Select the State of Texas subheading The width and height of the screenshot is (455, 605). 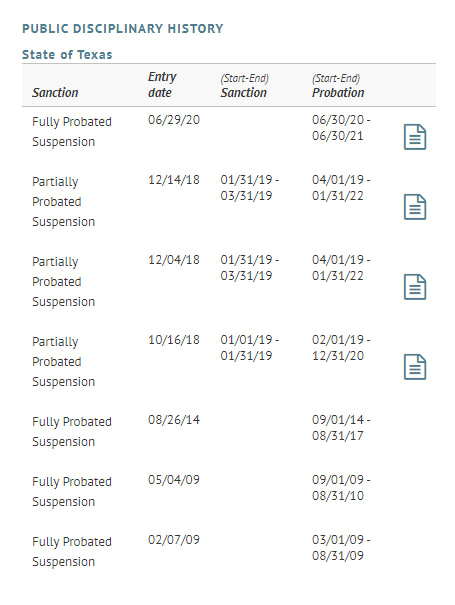(67, 54)
